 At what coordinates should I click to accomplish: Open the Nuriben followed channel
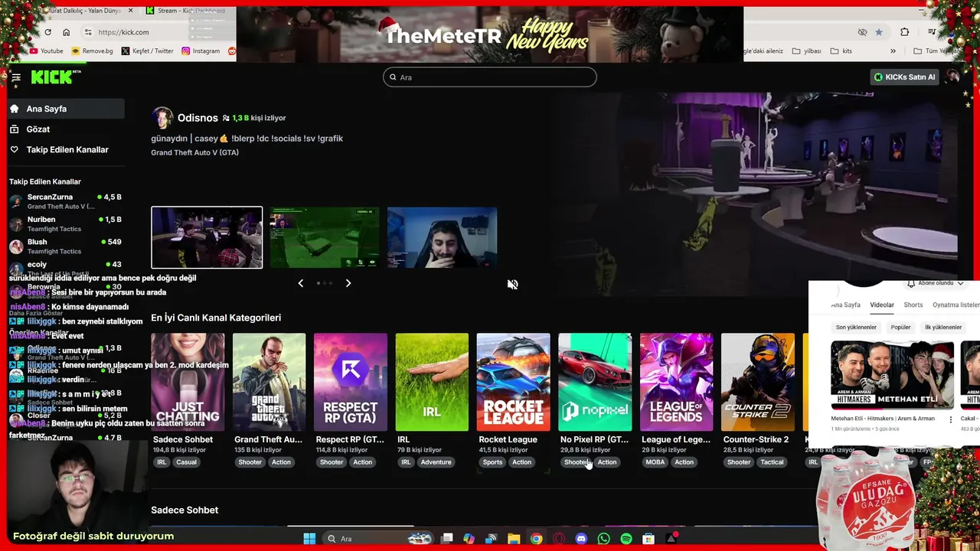coord(66,223)
